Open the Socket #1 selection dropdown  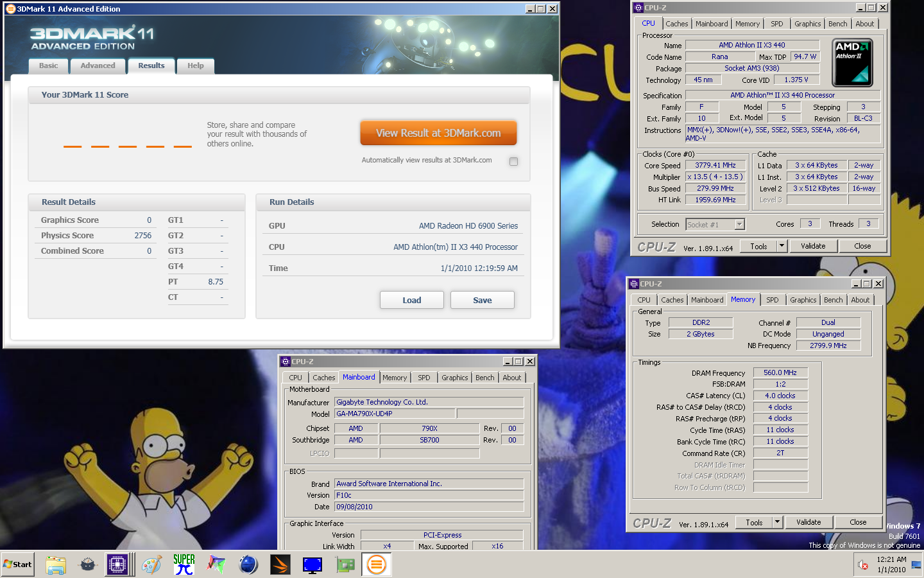click(739, 224)
